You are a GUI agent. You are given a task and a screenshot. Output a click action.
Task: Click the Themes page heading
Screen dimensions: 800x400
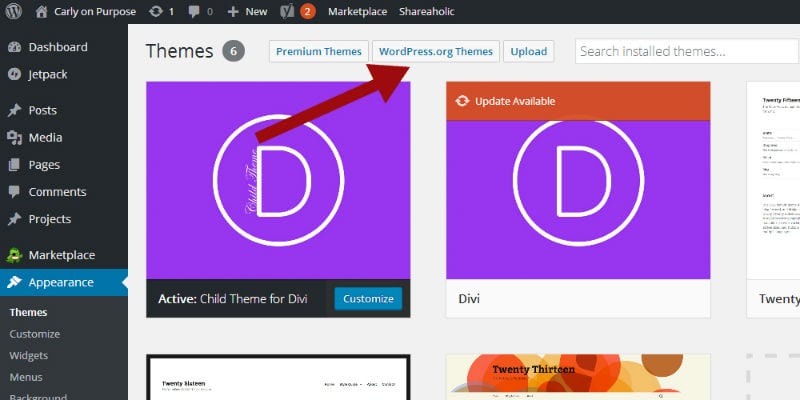[x=180, y=52]
